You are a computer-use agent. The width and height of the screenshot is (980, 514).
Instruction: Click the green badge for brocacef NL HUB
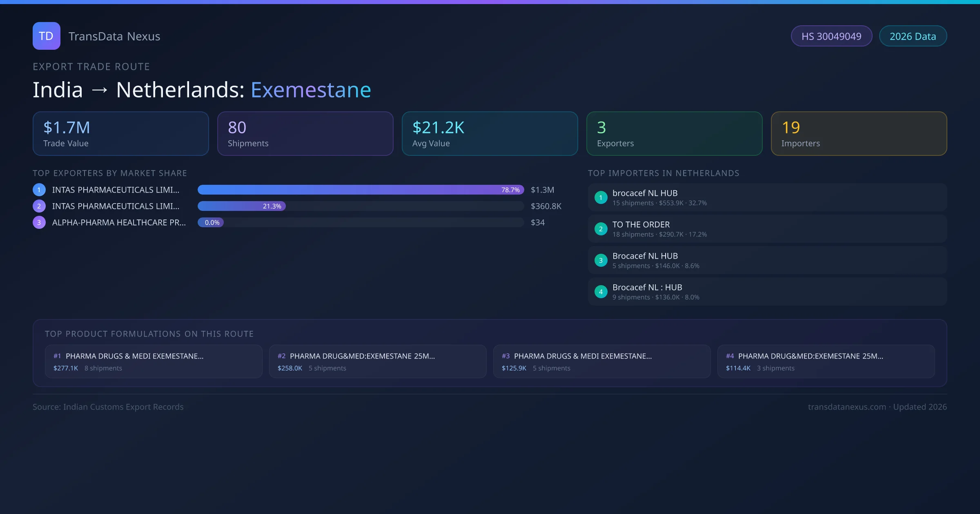click(x=601, y=197)
